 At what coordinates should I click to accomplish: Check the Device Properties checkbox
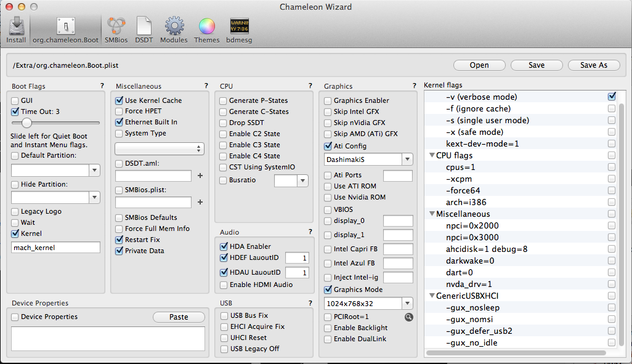click(x=15, y=317)
